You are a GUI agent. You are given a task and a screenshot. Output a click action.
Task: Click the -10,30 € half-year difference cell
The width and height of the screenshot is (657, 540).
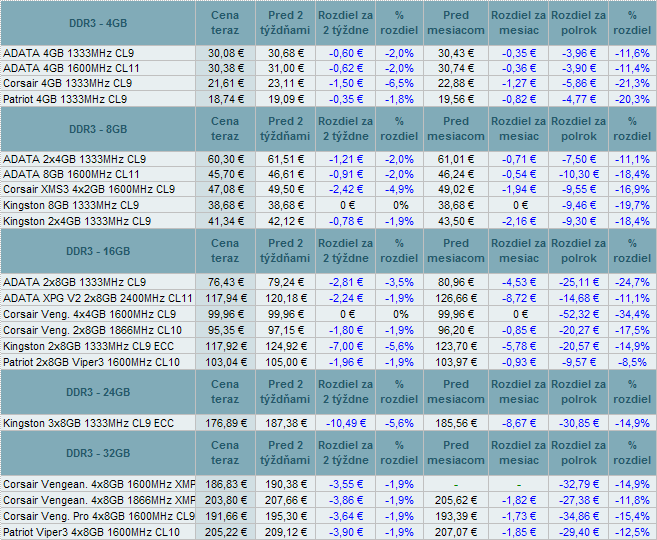(579, 174)
